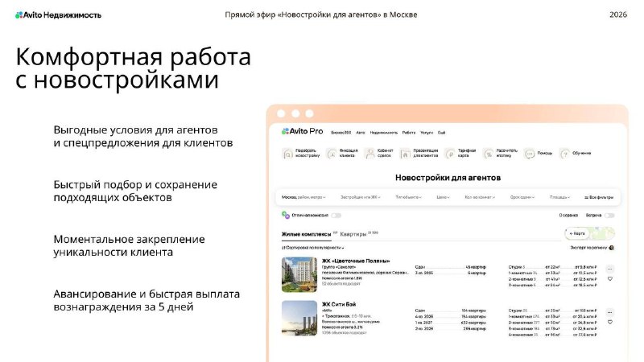The image size is (644, 362).
Task: Click the text Авансирование и быстрая выплата
Action: (x=147, y=294)
